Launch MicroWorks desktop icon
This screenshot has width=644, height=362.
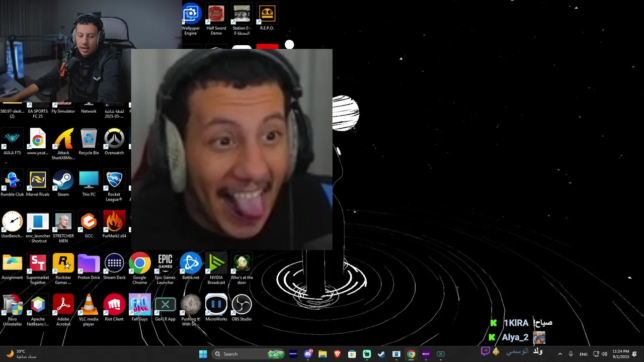(216, 308)
